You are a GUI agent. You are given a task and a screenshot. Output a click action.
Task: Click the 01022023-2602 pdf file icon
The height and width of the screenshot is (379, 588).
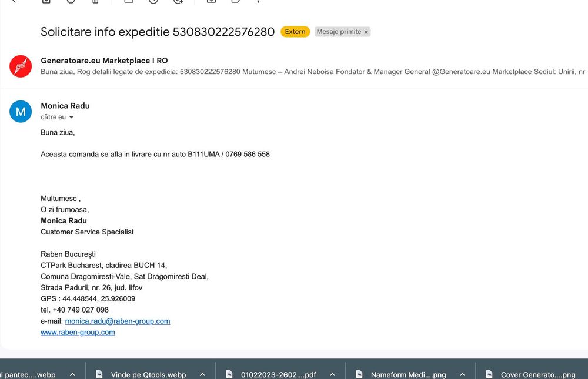[229, 374]
